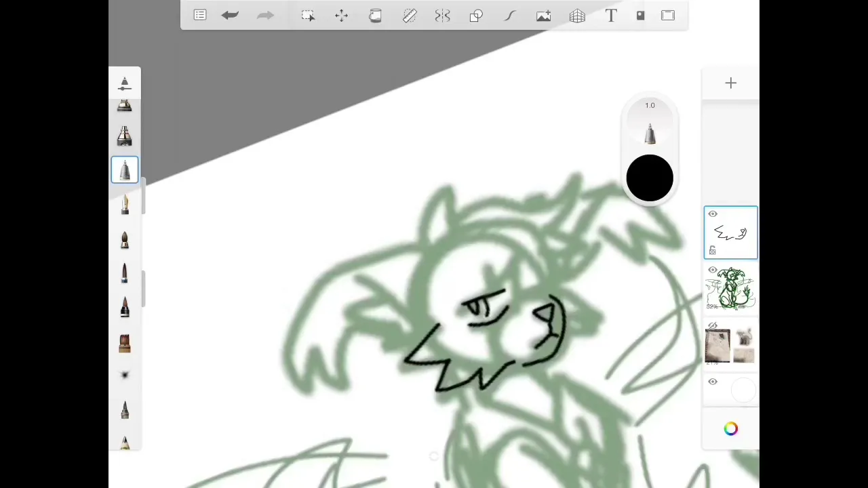Open the Brush Library button
Image resolution: width=868 pixels, height=488 pixels.
pyautogui.click(x=125, y=83)
